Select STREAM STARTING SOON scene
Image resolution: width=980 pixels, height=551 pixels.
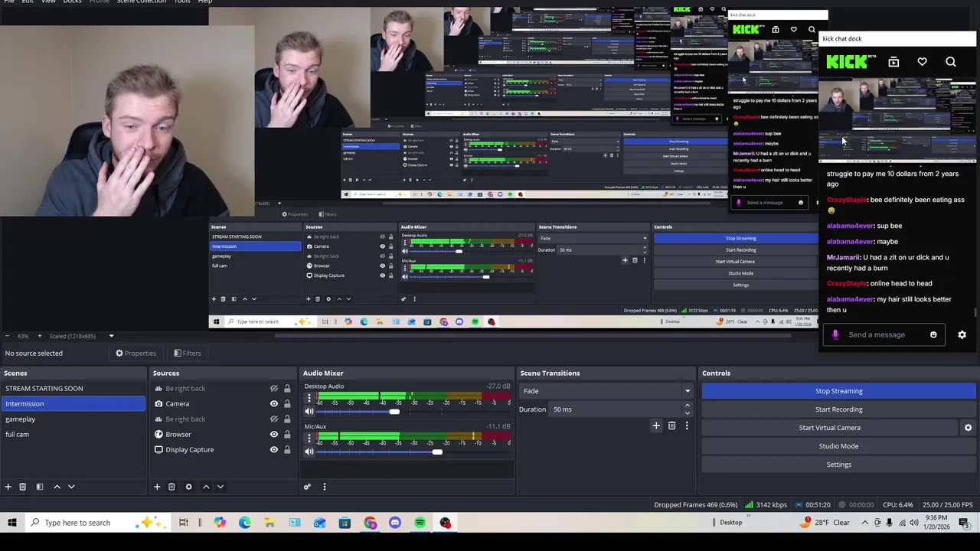[x=73, y=389]
